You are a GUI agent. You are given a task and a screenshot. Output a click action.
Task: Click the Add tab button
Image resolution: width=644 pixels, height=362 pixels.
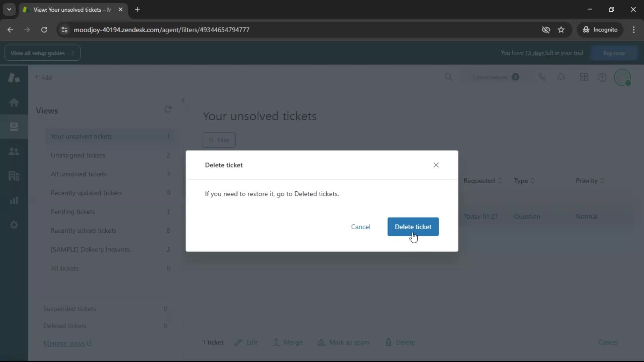click(x=43, y=77)
